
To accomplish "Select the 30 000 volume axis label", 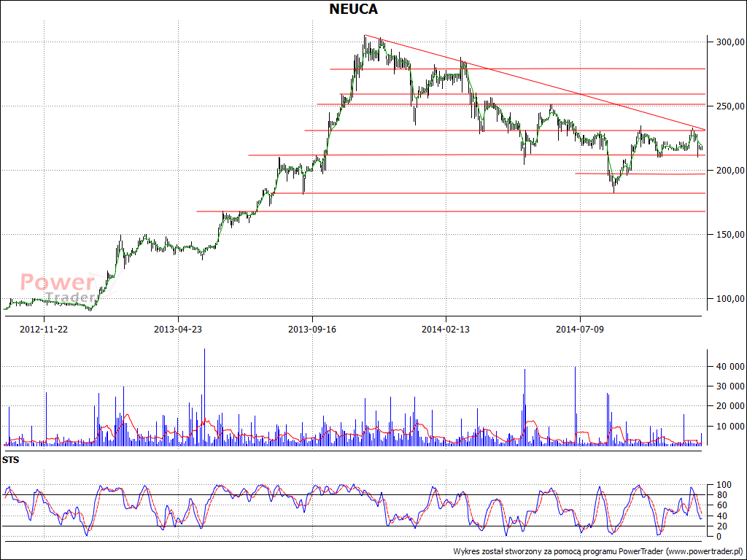I will [731, 386].
